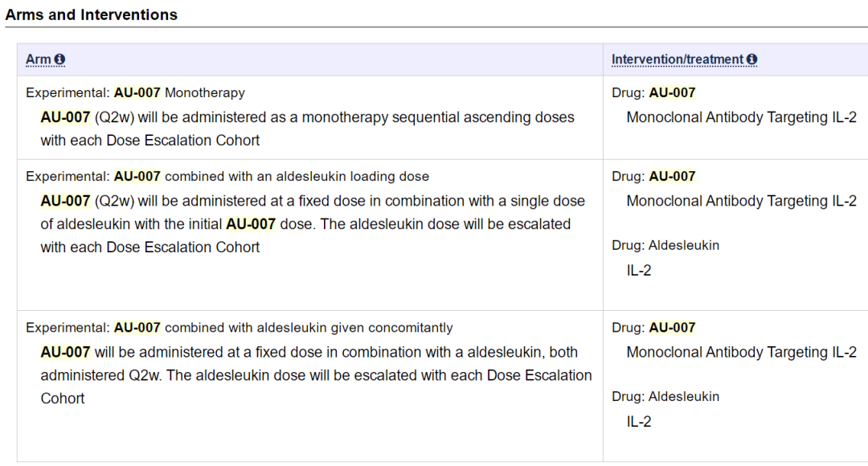Click Monoclonal Antibody Targeting IL-2 in first row
This screenshot has width=868, height=466.
[x=741, y=117]
